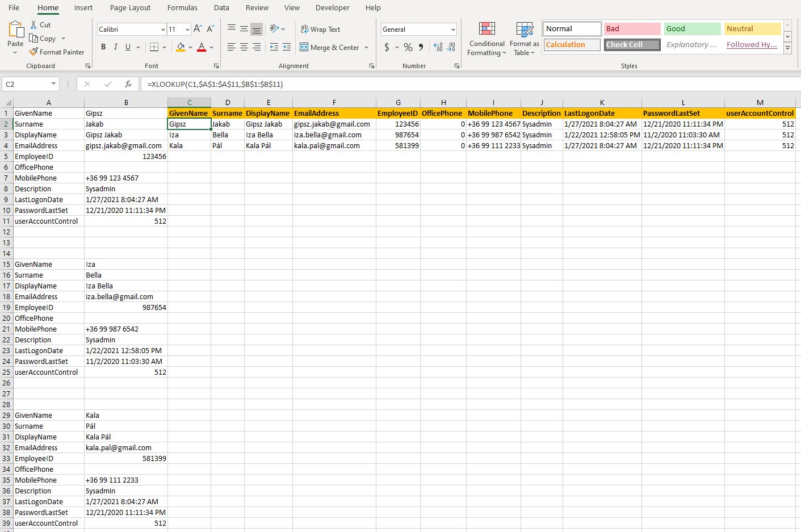Click inside the formula bar
801x532 pixels.
(470, 84)
